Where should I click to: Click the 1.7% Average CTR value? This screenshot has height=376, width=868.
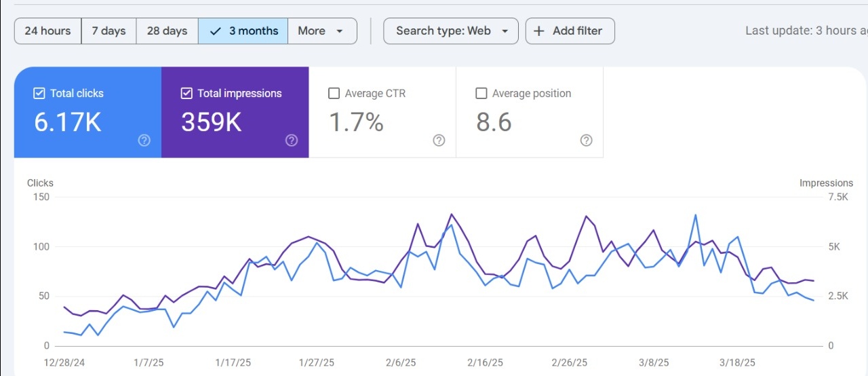[356, 122]
